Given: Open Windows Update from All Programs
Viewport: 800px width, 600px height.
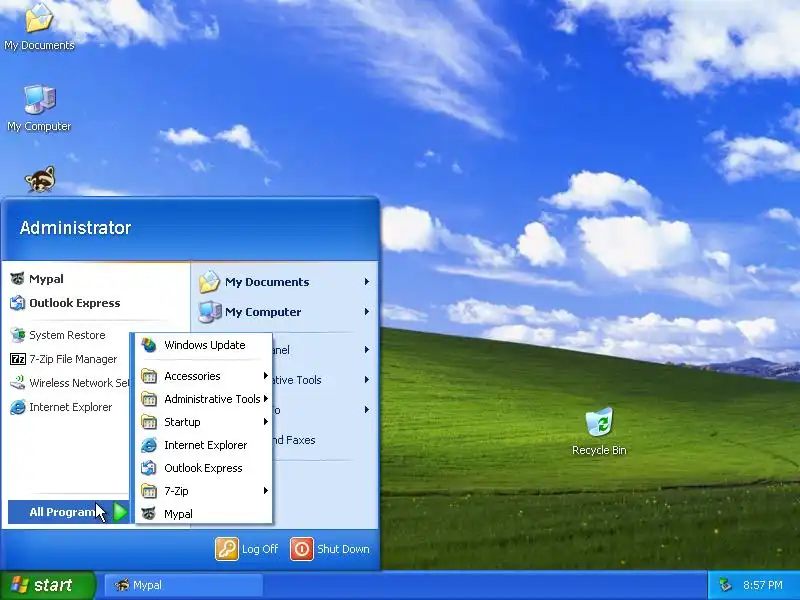Looking at the screenshot, I should pyautogui.click(x=204, y=345).
